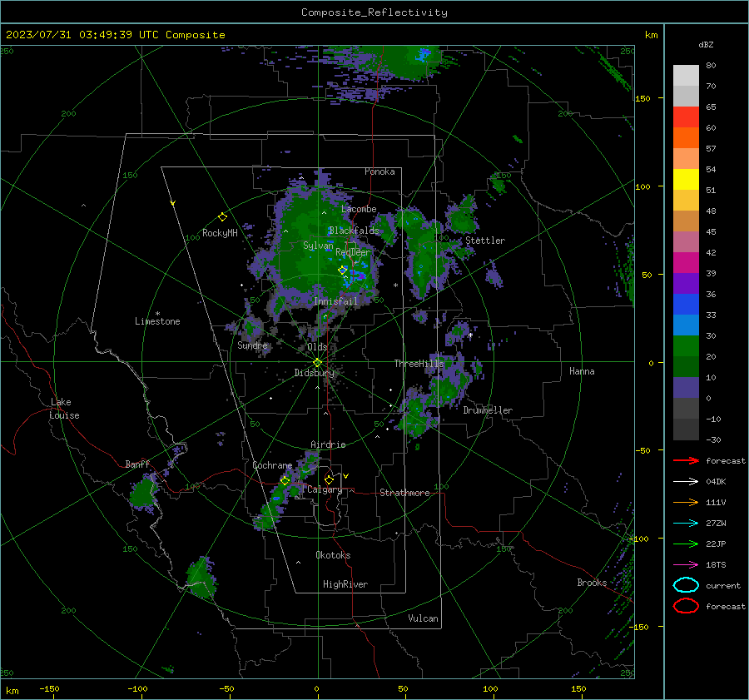Click the HighRiver label
Image resolution: width=749 pixels, height=700 pixels.
pyautogui.click(x=345, y=584)
